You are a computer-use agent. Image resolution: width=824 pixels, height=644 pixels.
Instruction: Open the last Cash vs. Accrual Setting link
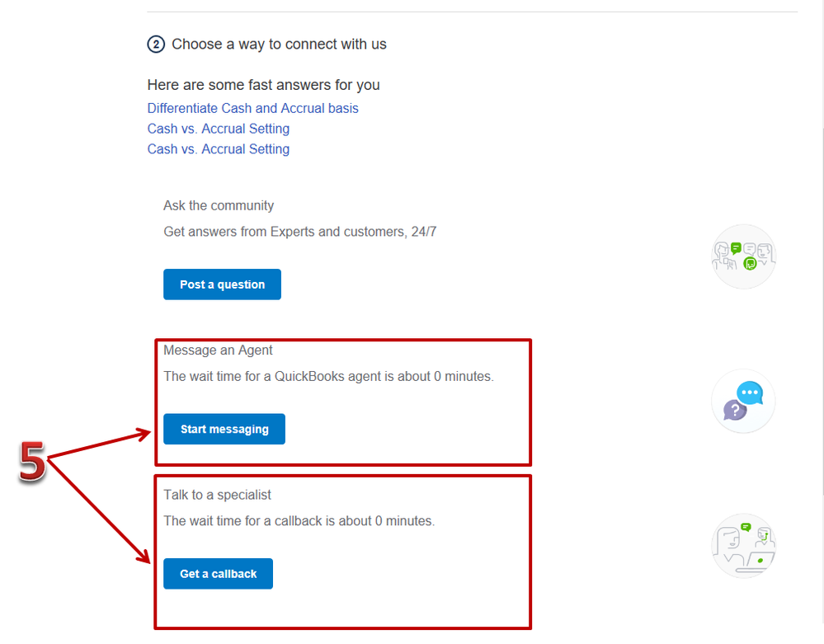click(218, 149)
